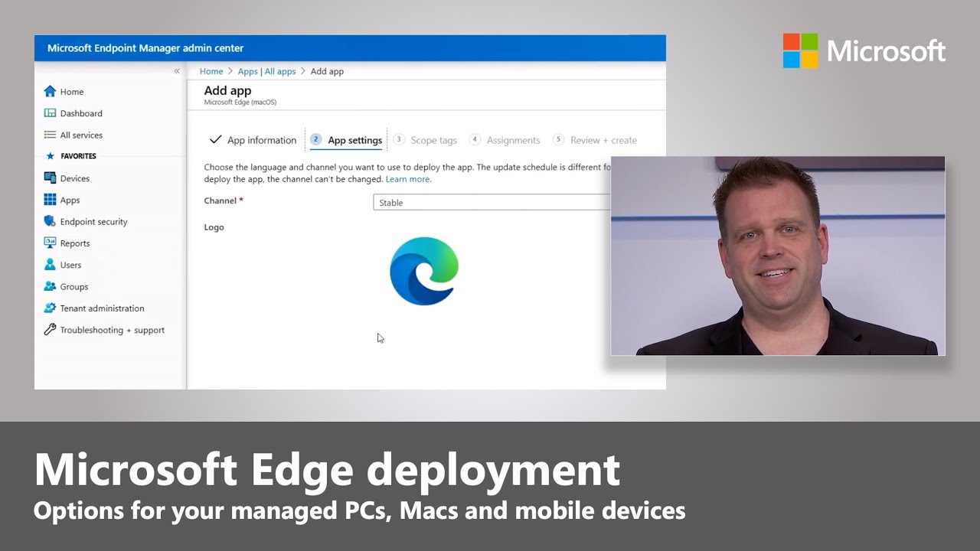Click the Users icon
This screenshot has height=551, width=980.
[50, 265]
